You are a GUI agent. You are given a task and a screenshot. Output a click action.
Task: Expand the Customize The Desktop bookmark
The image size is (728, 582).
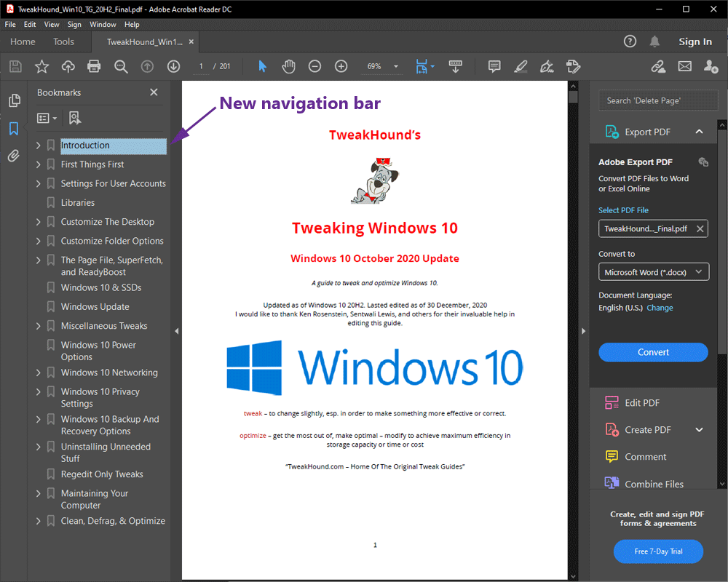(38, 222)
